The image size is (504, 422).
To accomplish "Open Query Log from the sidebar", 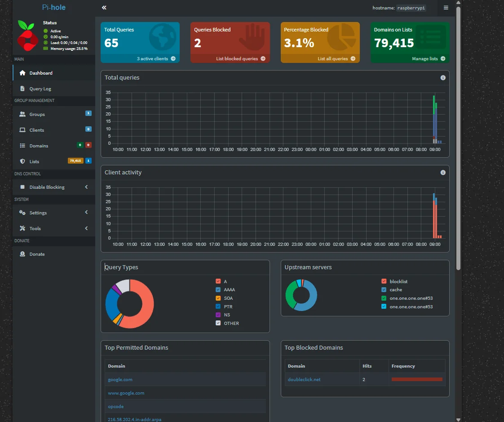I will [x=40, y=89].
